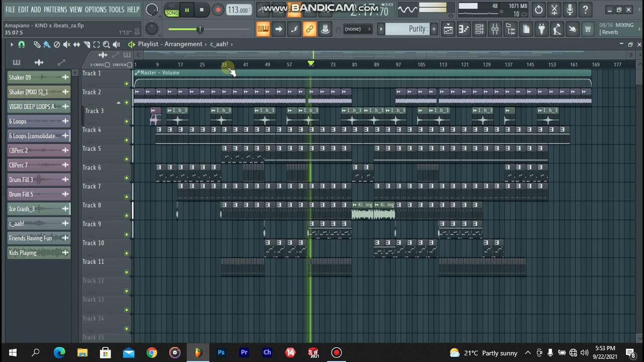
Task: Select the Select tool in playlist
Action: coord(97,45)
